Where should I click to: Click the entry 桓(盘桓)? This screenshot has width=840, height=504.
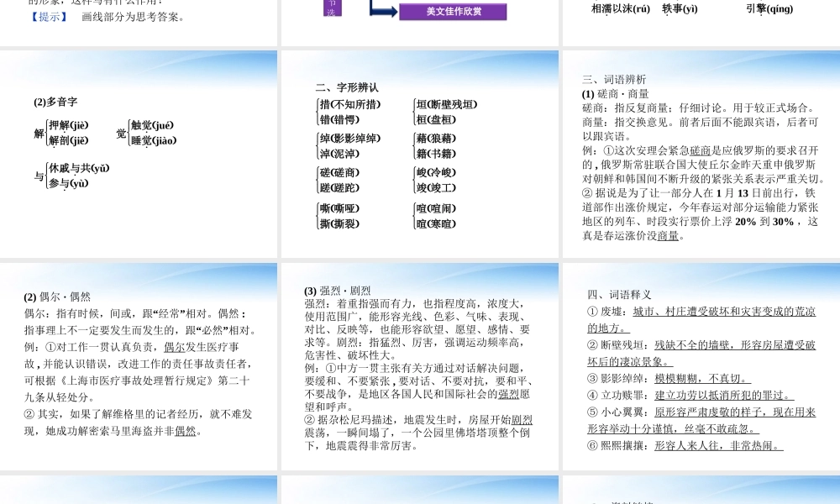(x=436, y=119)
